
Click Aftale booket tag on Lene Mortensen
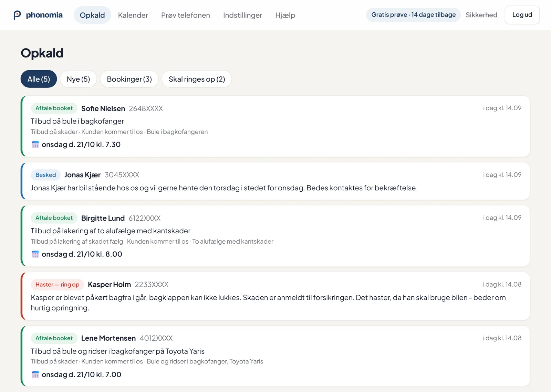(x=54, y=338)
